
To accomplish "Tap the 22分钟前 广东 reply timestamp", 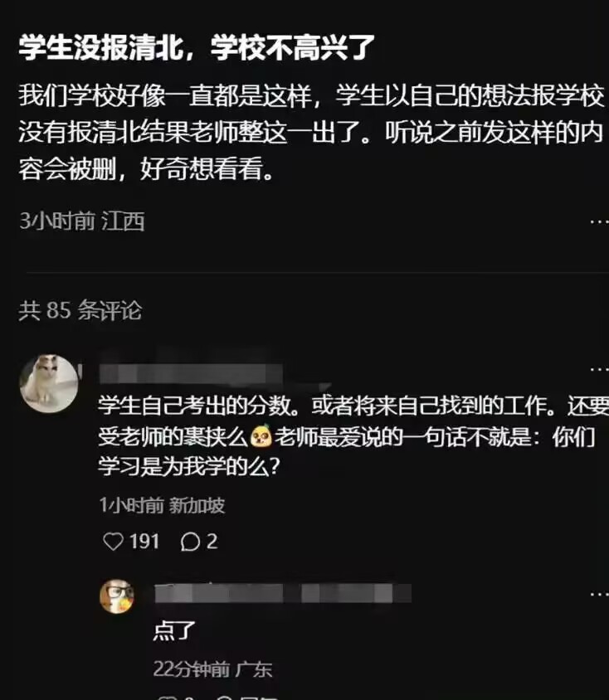I will pos(212,669).
